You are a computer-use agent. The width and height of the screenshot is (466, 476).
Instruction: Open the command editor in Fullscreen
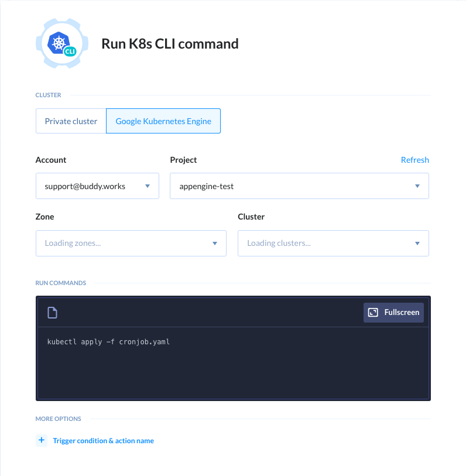pyautogui.click(x=393, y=313)
